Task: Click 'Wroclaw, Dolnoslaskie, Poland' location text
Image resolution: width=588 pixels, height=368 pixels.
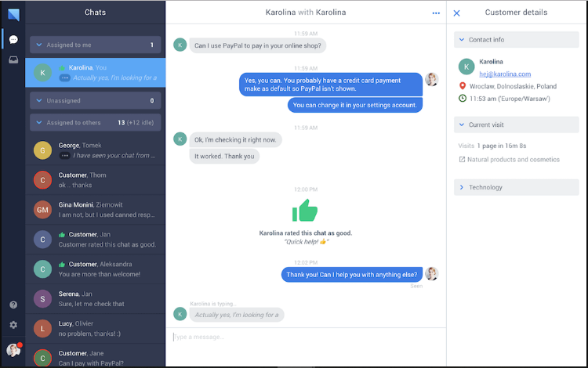Action: (513, 86)
